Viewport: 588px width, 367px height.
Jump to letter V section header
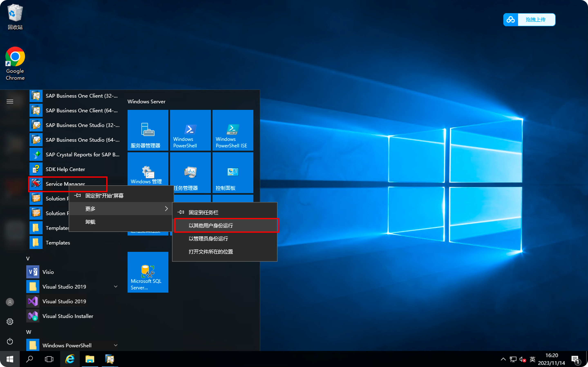pos(28,258)
